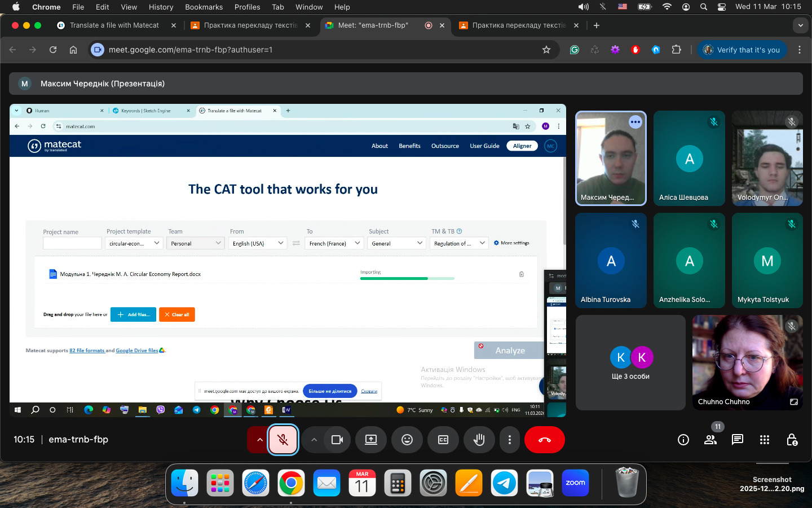Open more options three-dot meeting menu
The width and height of the screenshot is (812, 508).
(x=509, y=440)
